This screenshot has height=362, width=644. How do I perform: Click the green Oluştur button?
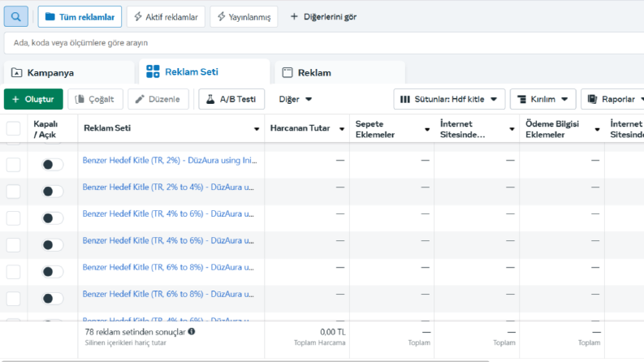pos(33,99)
